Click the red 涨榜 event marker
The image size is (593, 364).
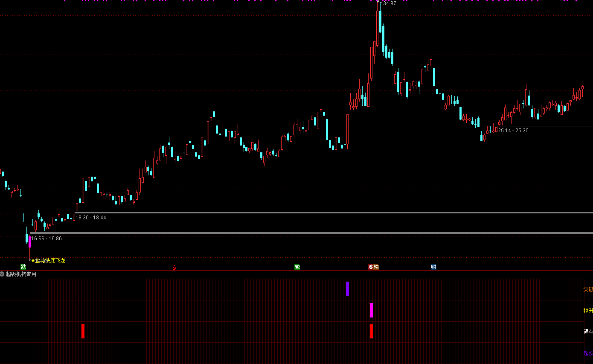point(373,267)
